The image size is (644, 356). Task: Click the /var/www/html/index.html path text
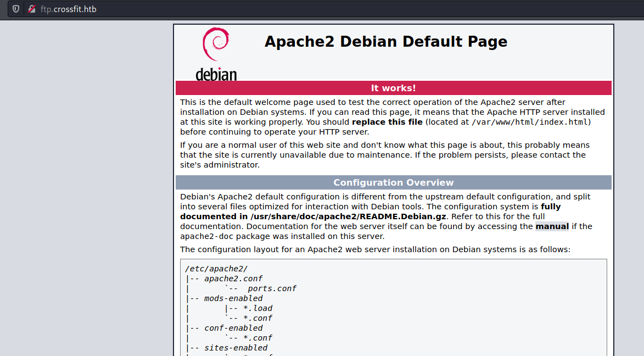click(x=530, y=122)
